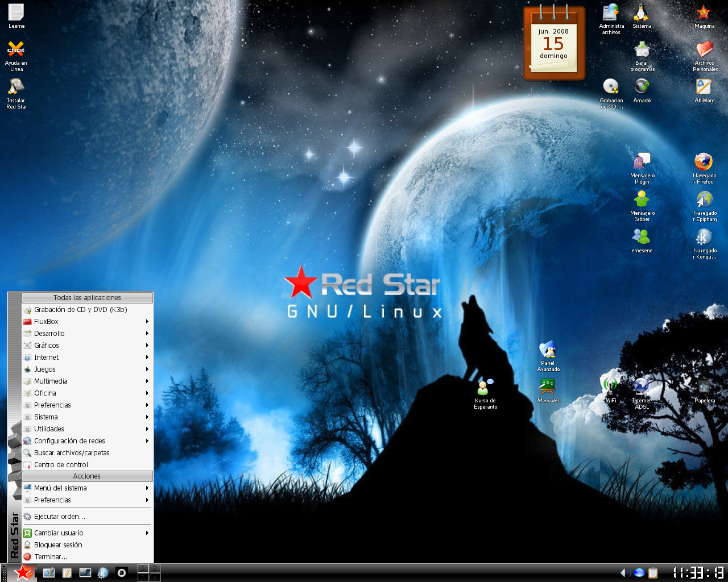This screenshot has height=582, width=728.
Task: Open Archivos Personales folder
Action: point(705,56)
